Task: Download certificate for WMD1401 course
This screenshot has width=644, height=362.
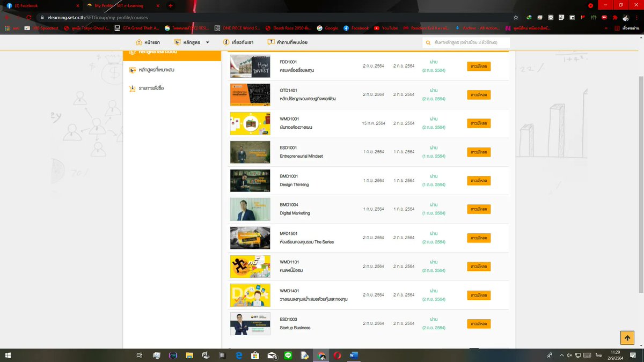Action: coord(479,295)
